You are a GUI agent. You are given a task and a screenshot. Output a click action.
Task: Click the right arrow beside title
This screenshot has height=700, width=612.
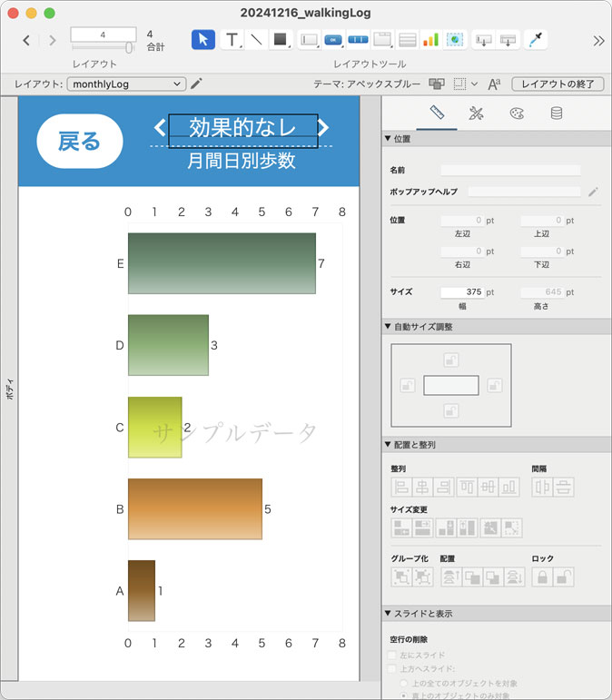click(x=323, y=128)
